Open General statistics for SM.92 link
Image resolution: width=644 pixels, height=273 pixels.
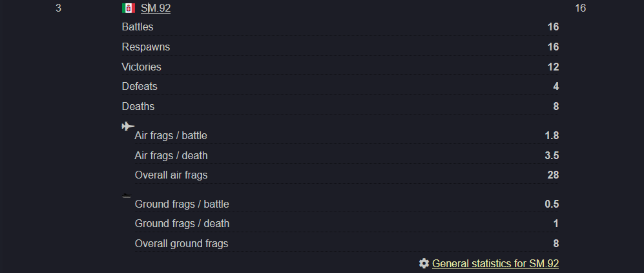tap(495, 263)
